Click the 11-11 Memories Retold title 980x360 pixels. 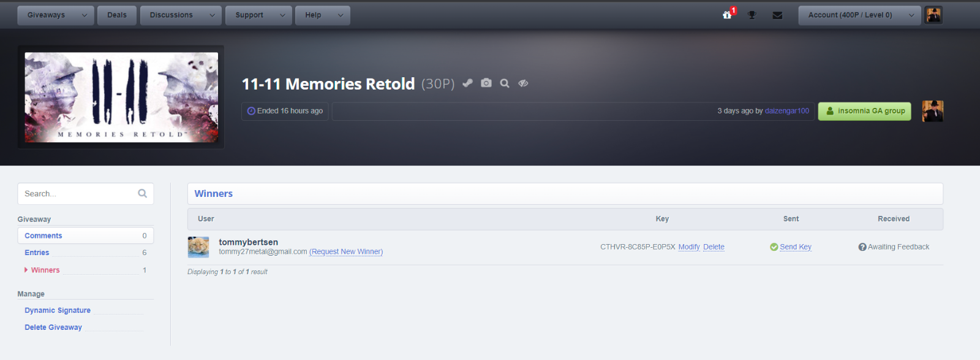328,84
